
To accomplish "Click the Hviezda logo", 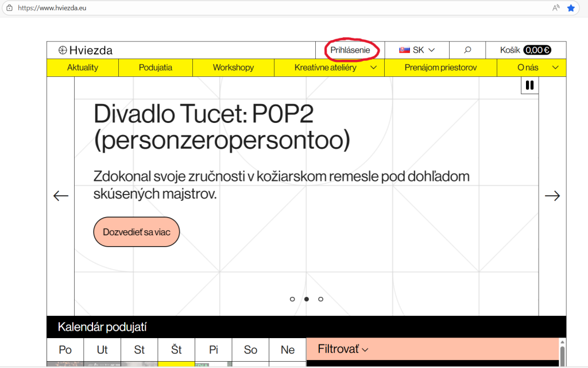I will (x=86, y=51).
